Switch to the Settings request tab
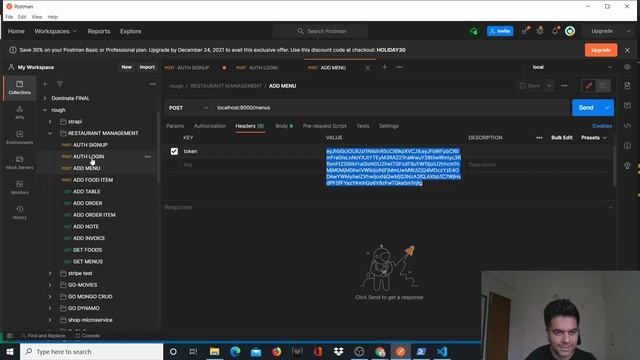This screenshot has width=640, height=360. click(389, 126)
